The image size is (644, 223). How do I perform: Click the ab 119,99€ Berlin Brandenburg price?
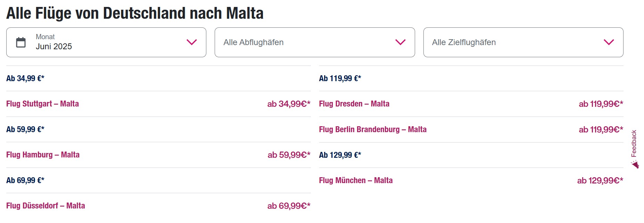601,130
